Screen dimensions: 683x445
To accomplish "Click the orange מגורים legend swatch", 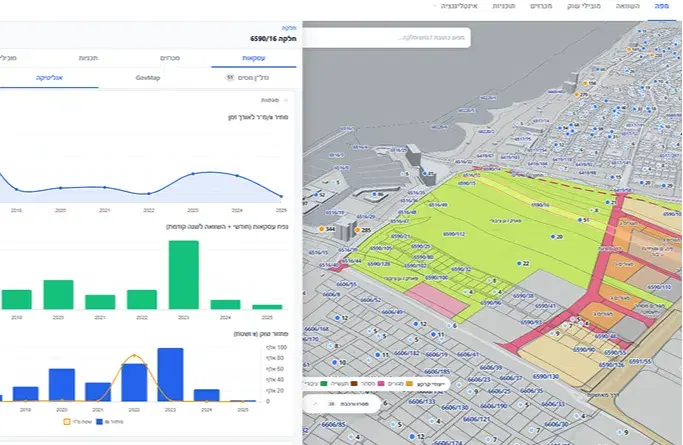I will (x=409, y=384).
